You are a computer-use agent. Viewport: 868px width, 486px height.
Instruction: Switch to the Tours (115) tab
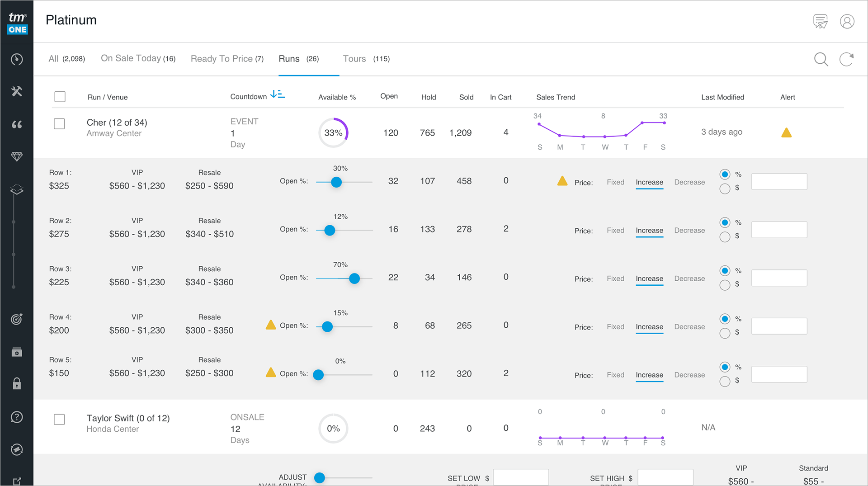tap(366, 59)
